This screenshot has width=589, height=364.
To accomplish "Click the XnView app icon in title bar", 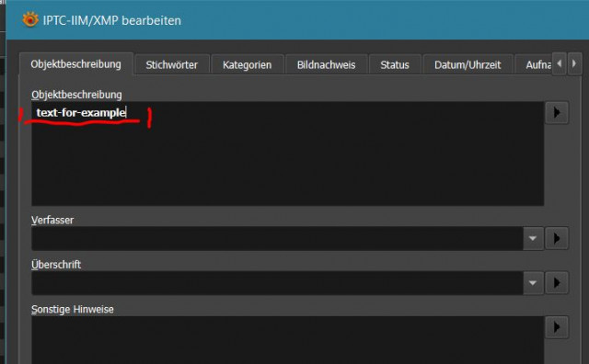I will pos(30,19).
